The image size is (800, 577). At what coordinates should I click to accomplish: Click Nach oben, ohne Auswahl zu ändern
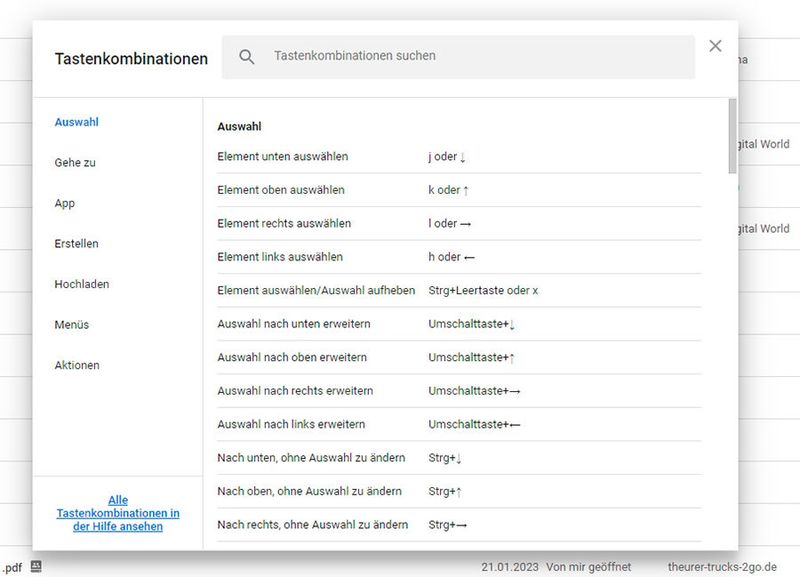pos(309,491)
